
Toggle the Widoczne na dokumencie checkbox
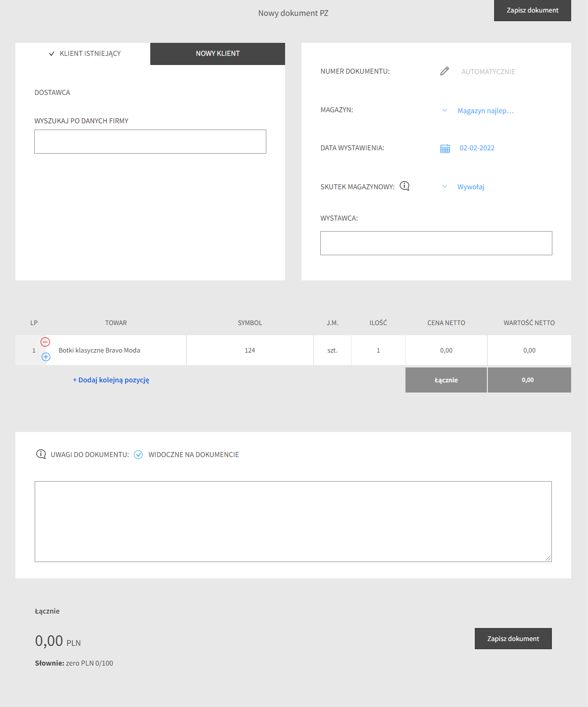[138, 455]
